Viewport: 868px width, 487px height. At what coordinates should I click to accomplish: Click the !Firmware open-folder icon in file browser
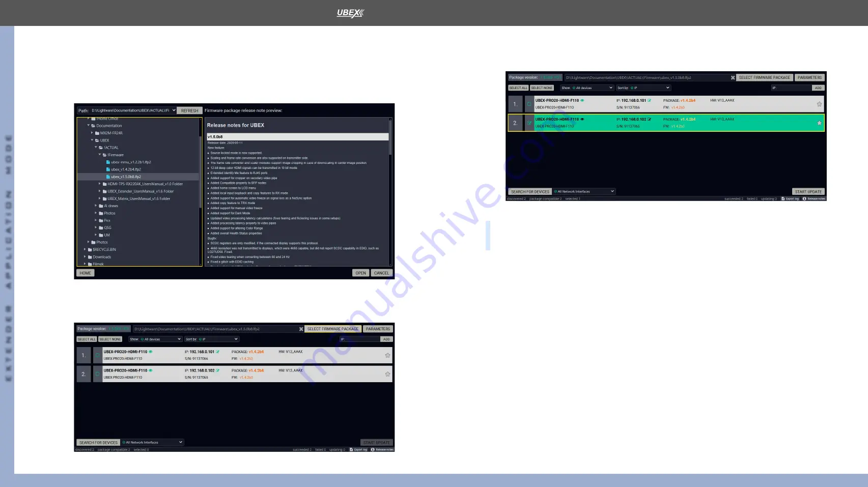[104, 155]
